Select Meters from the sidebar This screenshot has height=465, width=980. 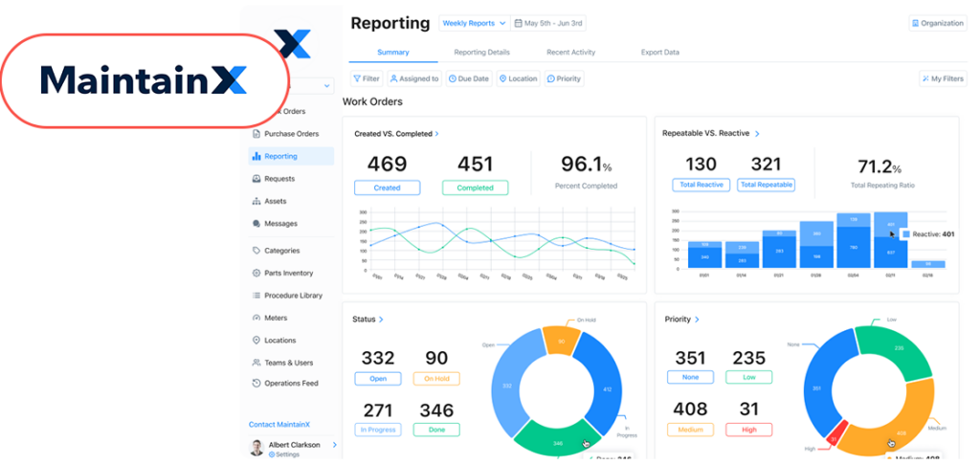[x=275, y=318]
